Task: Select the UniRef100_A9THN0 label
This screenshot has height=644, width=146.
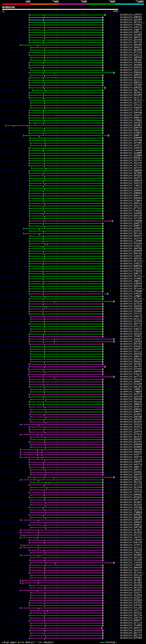Action: [x=131, y=143]
